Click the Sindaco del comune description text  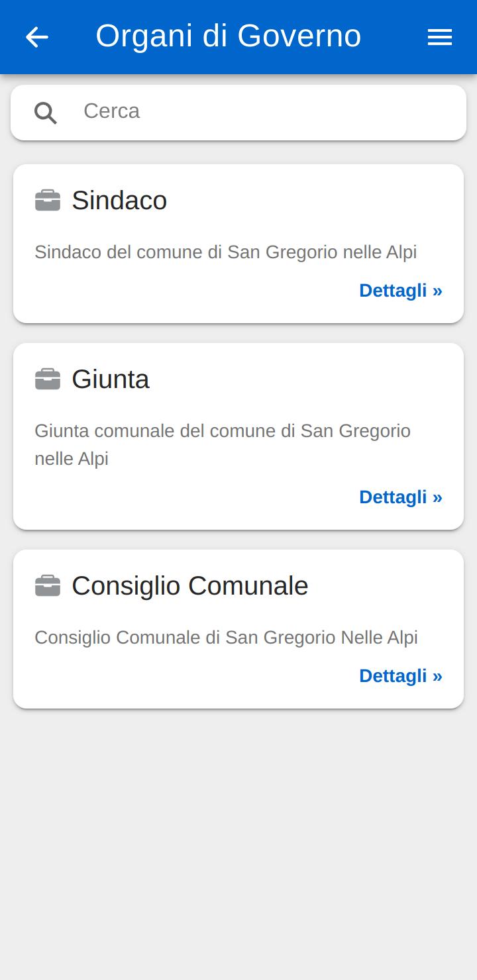[226, 252]
